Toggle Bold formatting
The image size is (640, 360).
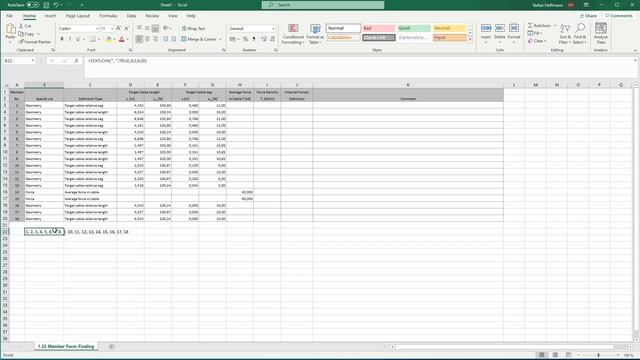[62, 39]
